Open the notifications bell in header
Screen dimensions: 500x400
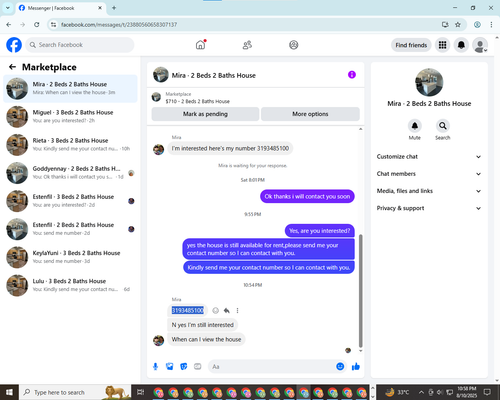coord(461,45)
